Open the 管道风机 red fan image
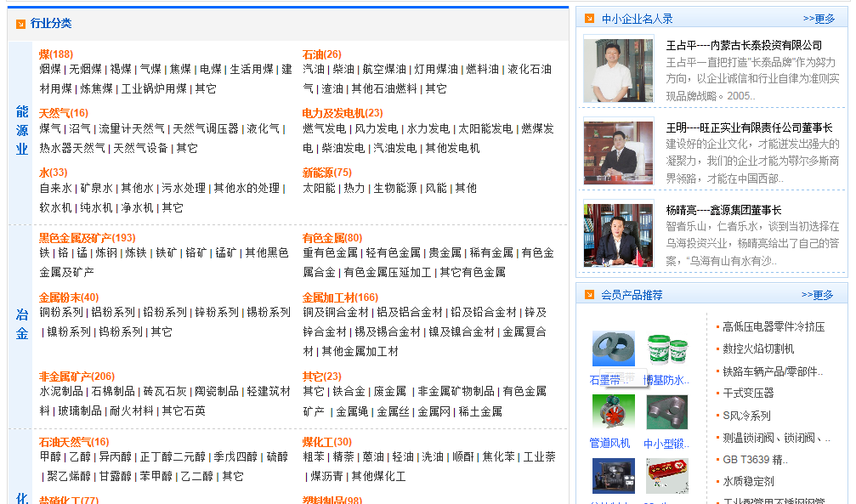This screenshot has height=504, width=856. pyautogui.click(x=613, y=411)
